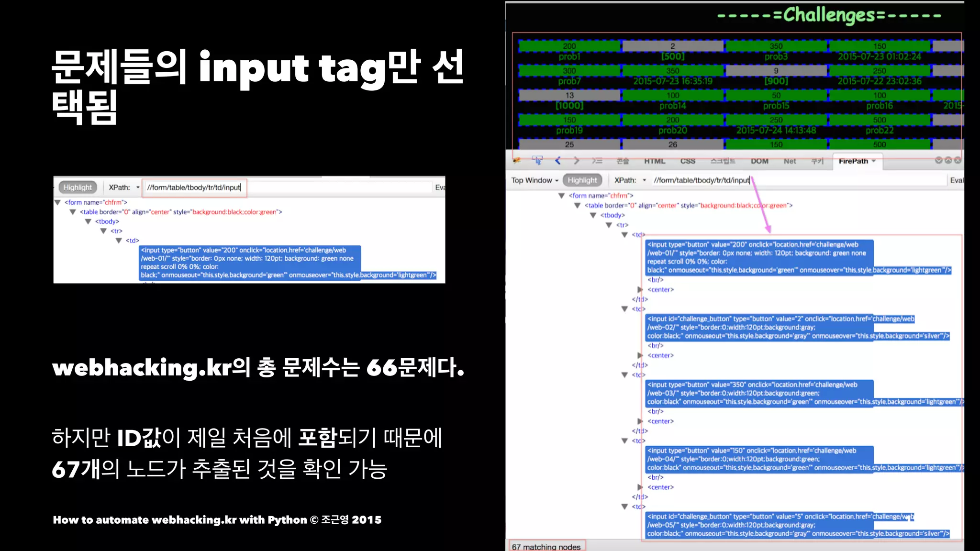
Task: Collapse the td node containing the web-05 input
Action: tap(624, 507)
